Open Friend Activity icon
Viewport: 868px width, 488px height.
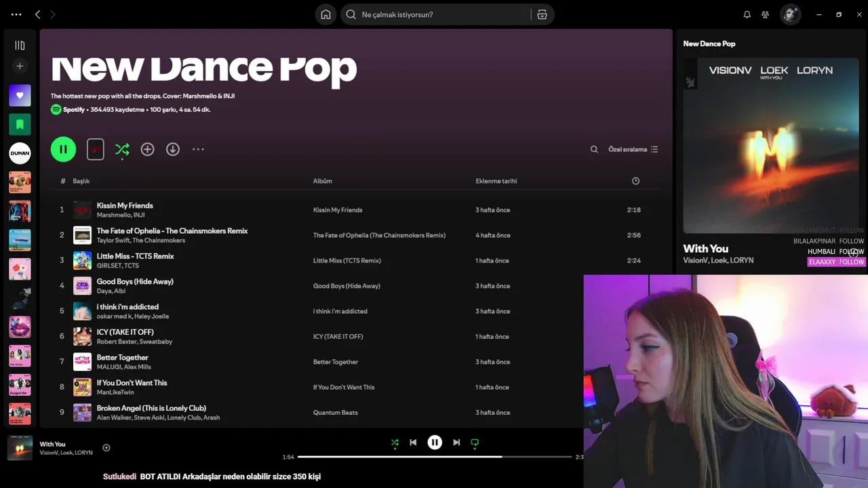click(765, 14)
